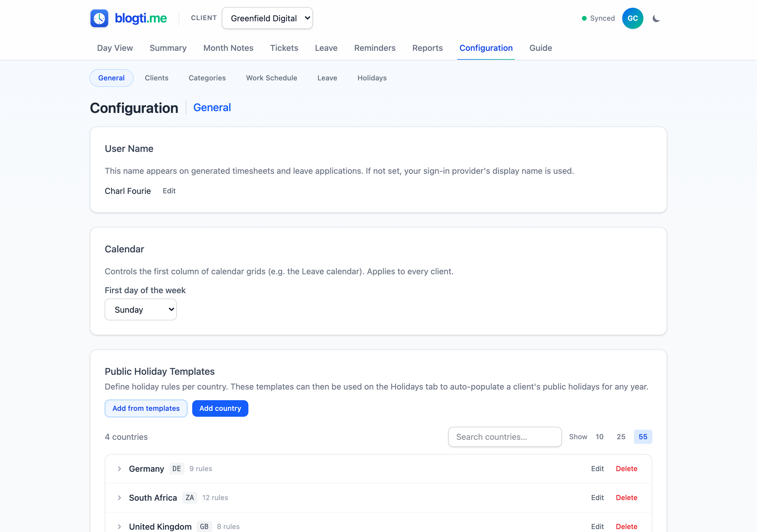
Task: Open the GC user avatar menu
Action: [x=633, y=18]
